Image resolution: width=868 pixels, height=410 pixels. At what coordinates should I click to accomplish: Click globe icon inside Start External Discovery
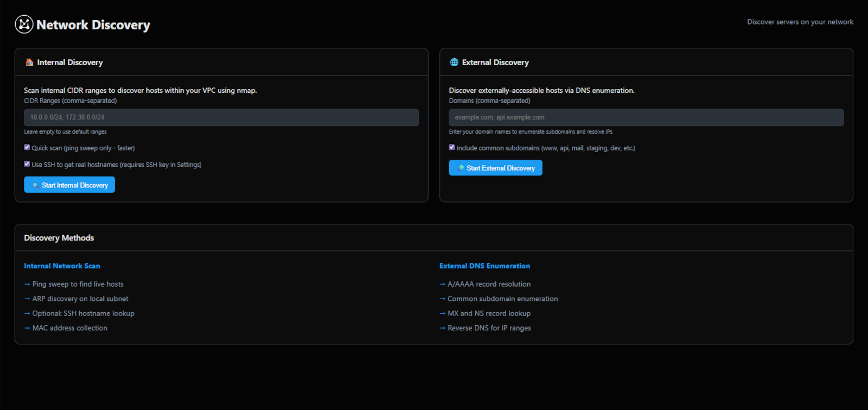(461, 168)
